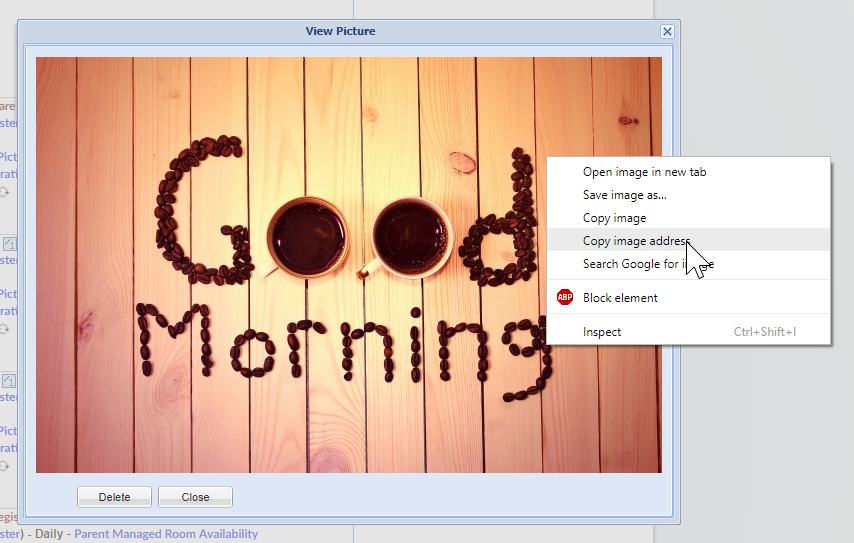Choose Block element in context menu

pyautogui.click(x=688, y=298)
